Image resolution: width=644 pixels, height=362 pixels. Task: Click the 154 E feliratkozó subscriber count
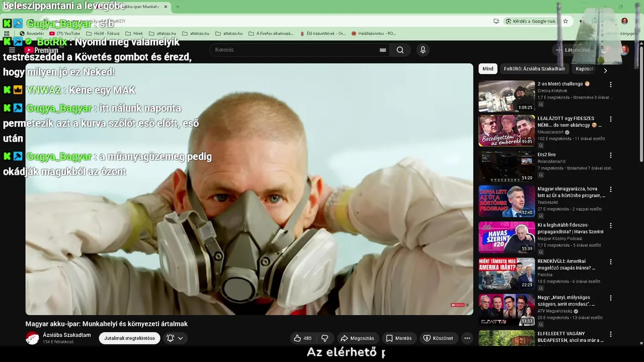[58, 342]
